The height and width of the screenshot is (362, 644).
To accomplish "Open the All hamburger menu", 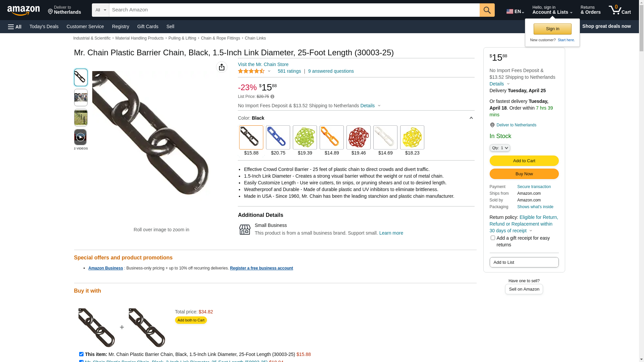I will coord(15,27).
